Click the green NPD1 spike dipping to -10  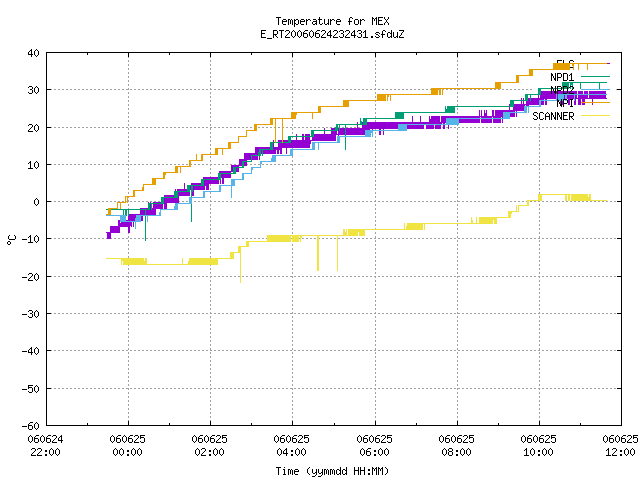click(145, 224)
